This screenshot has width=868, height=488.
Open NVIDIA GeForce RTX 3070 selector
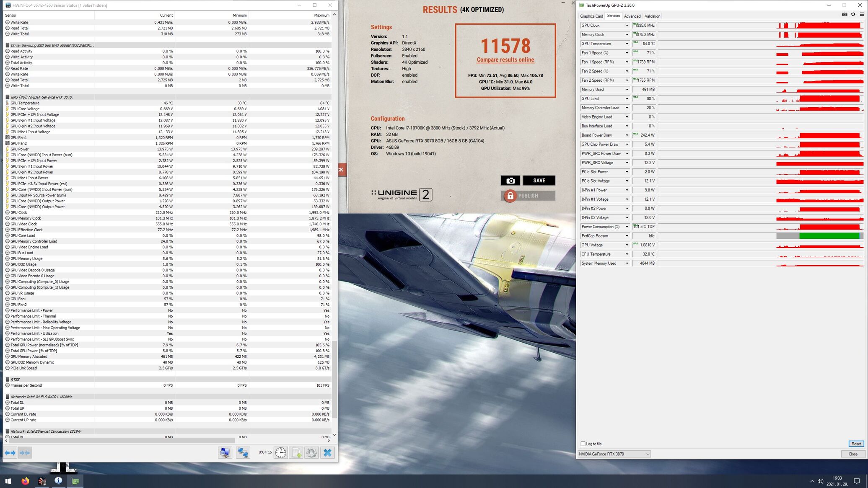[x=614, y=454]
